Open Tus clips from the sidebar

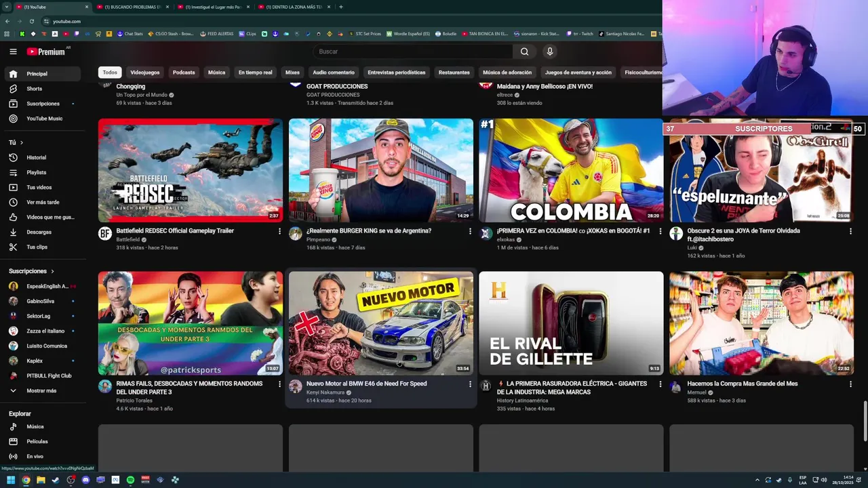pos(43,247)
